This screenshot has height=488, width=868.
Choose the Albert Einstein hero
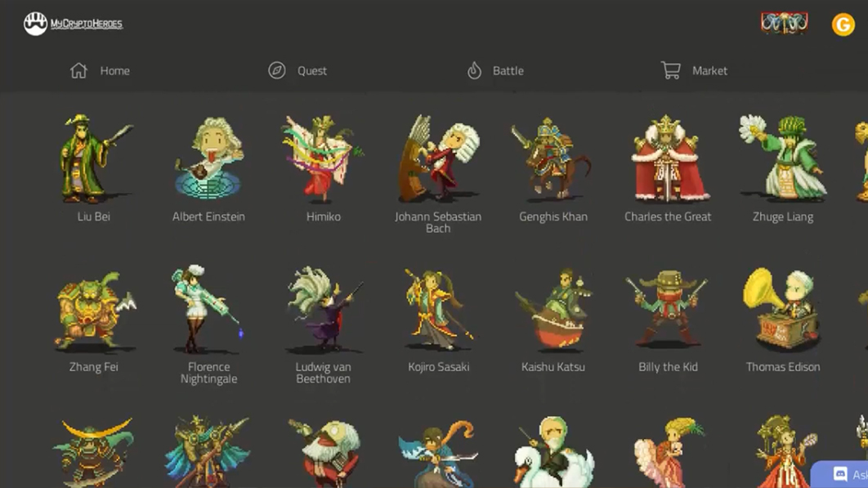click(208, 159)
